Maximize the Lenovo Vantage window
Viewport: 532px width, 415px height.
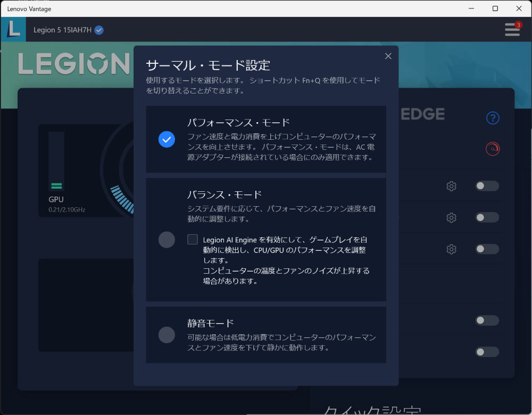[495, 9]
